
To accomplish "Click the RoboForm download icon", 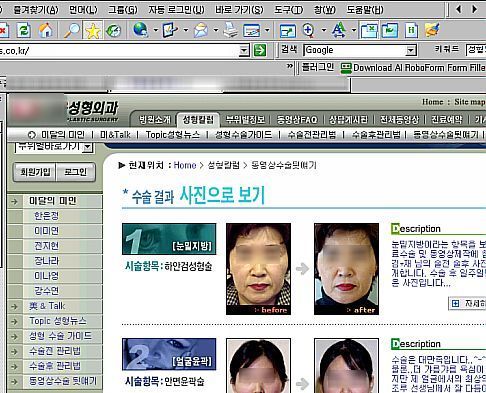I will coord(346,68).
